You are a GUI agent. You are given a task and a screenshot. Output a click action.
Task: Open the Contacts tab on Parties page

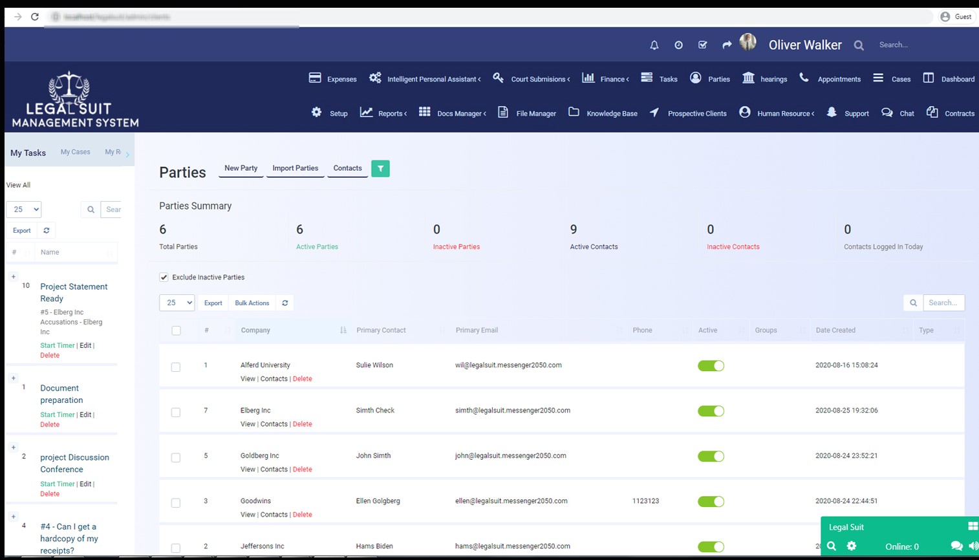[347, 168]
